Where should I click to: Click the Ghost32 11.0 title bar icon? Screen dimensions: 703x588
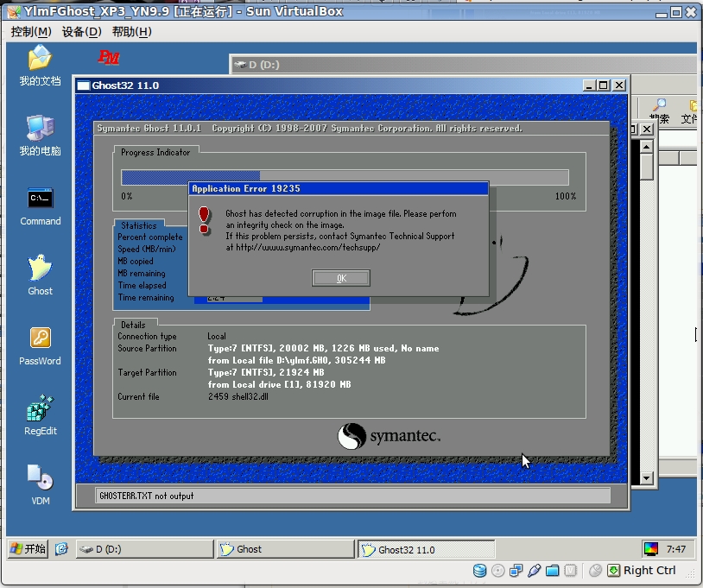click(84, 85)
